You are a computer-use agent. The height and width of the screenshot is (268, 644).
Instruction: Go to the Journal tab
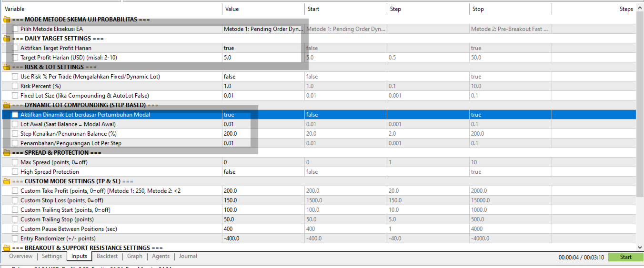pos(188,256)
